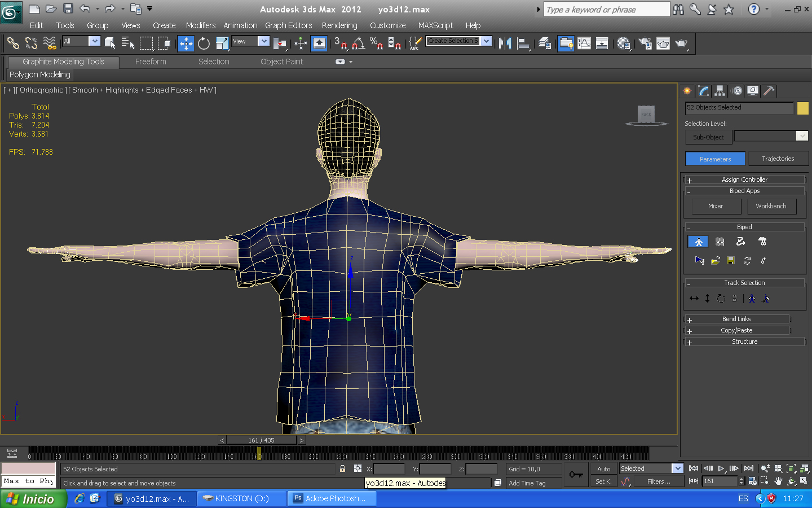Click the Save File biped icon

[731, 260]
